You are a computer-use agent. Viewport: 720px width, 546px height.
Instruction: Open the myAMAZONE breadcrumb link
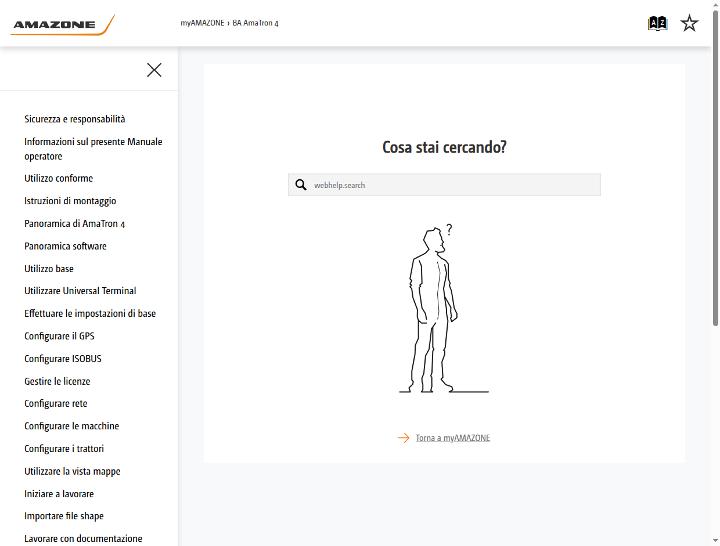(202, 23)
